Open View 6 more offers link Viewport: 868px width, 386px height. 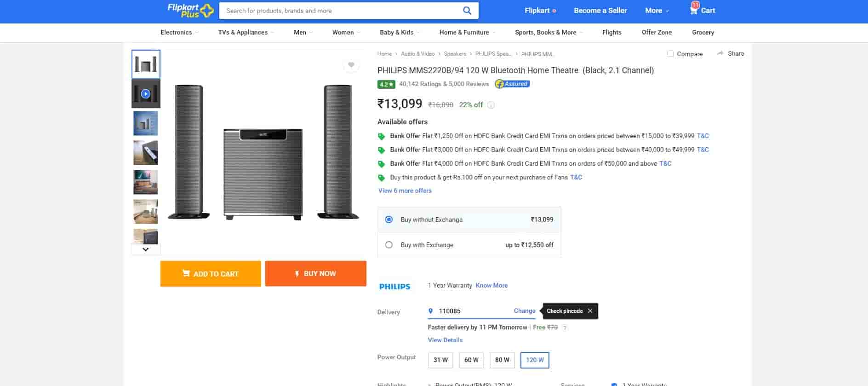tap(405, 190)
